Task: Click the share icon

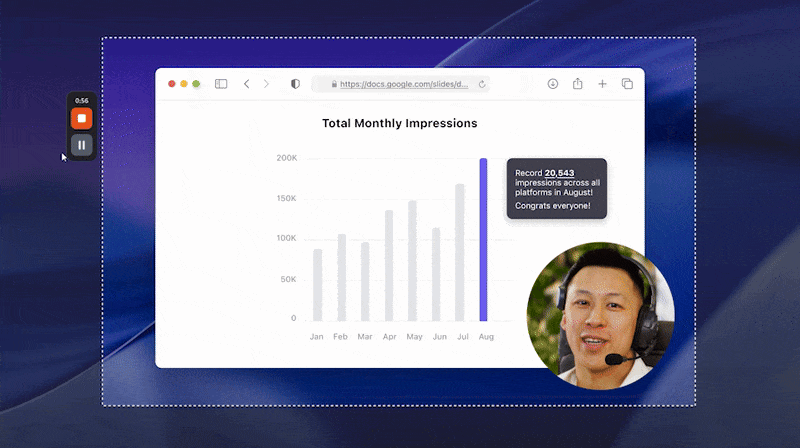Action: [x=577, y=84]
